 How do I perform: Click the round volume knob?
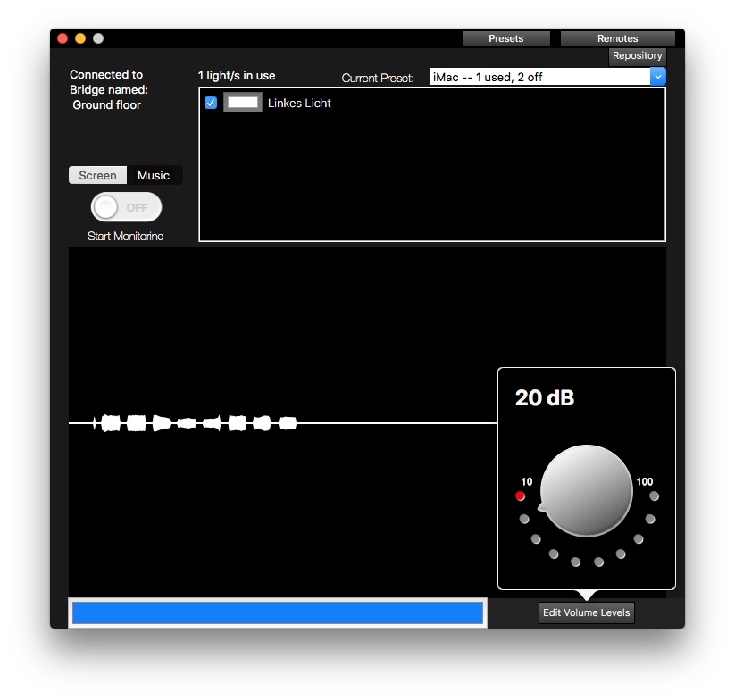[586, 490]
